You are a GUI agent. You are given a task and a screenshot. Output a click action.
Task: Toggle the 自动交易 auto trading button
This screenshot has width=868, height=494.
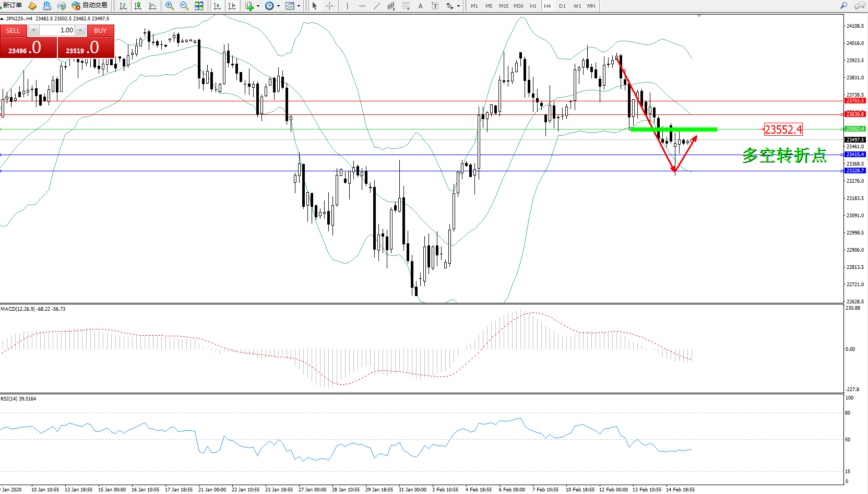point(90,6)
